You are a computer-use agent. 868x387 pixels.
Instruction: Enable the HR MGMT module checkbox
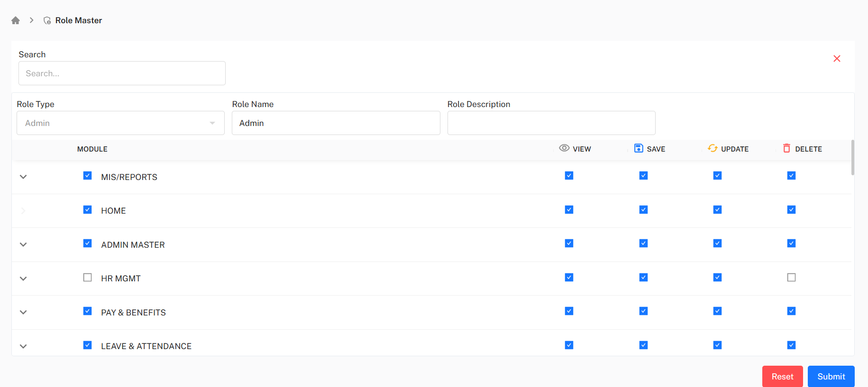click(87, 278)
